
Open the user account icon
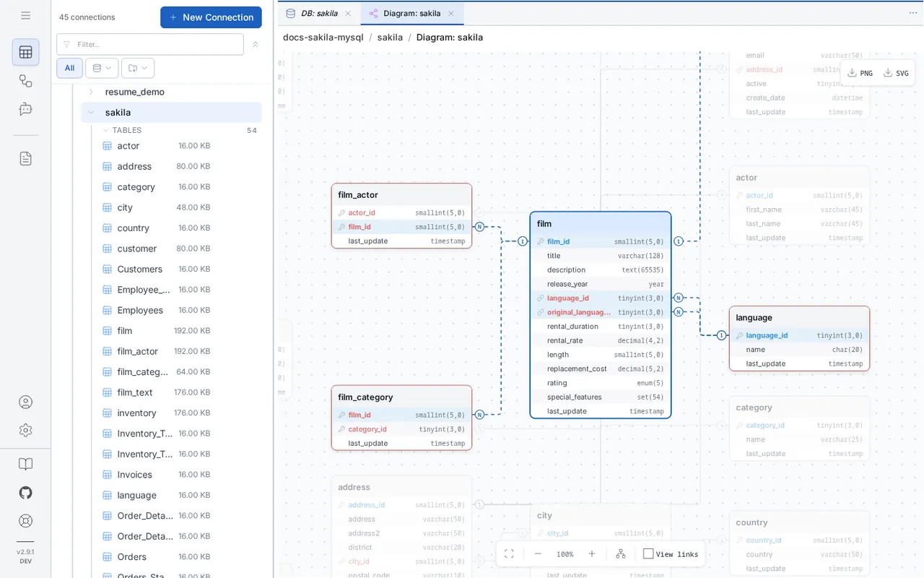point(25,402)
